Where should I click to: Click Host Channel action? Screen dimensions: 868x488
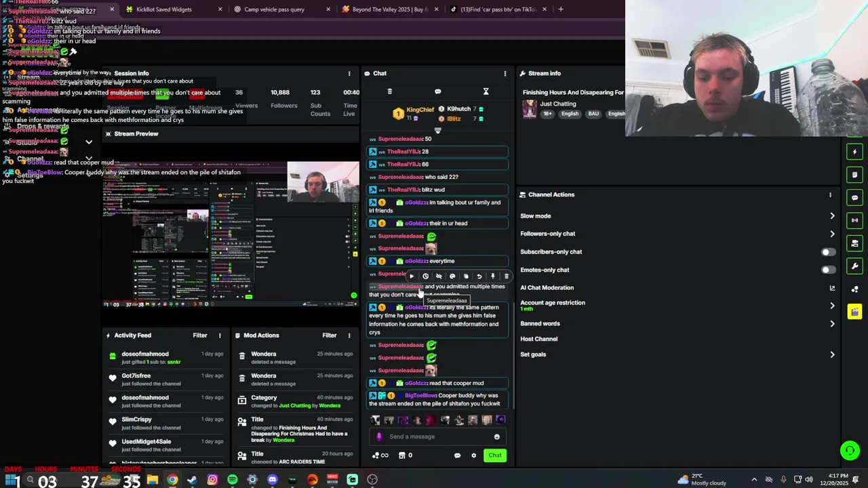click(539, 339)
